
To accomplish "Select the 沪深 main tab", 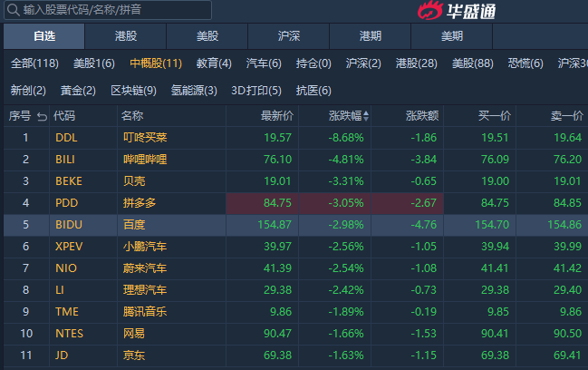I will tap(289, 36).
